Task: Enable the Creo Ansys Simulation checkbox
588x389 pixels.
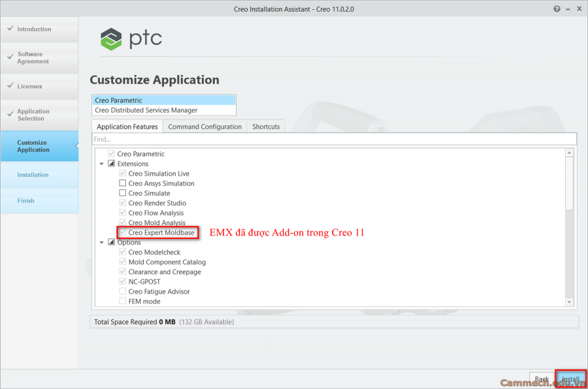Action: tap(122, 183)
